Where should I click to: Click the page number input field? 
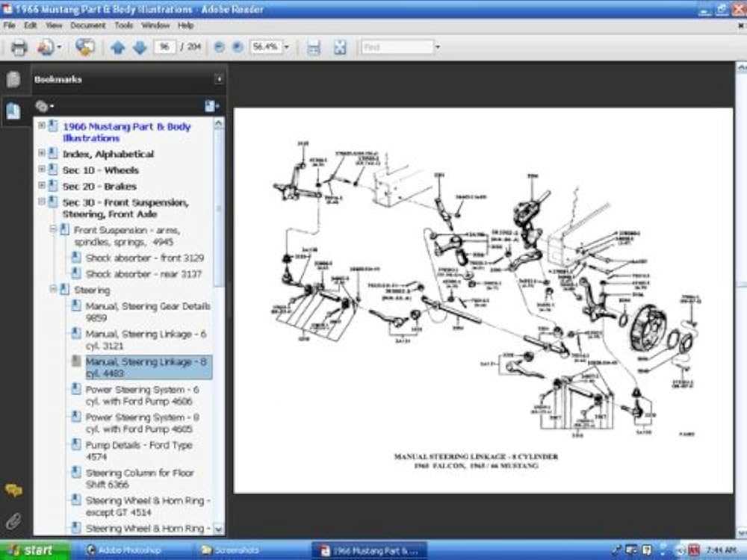[x=164, y=46]
